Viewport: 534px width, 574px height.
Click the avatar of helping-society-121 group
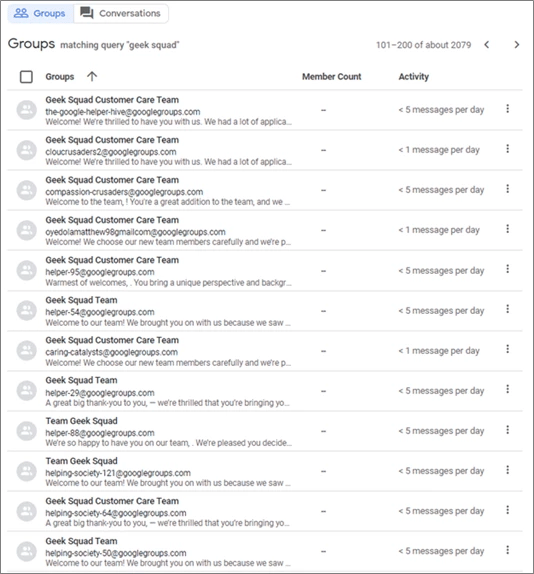coord(26,471)
